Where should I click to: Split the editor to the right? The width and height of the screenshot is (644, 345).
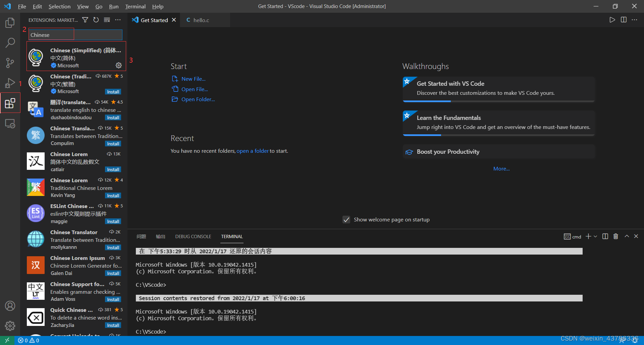pyautogui.click(x=624, y=20)
